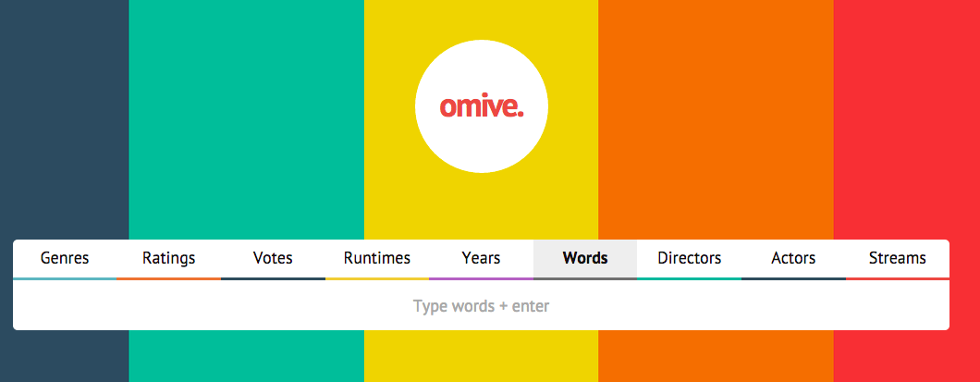
Task: Select the Votes tab
Action: [x=273, y=259]
